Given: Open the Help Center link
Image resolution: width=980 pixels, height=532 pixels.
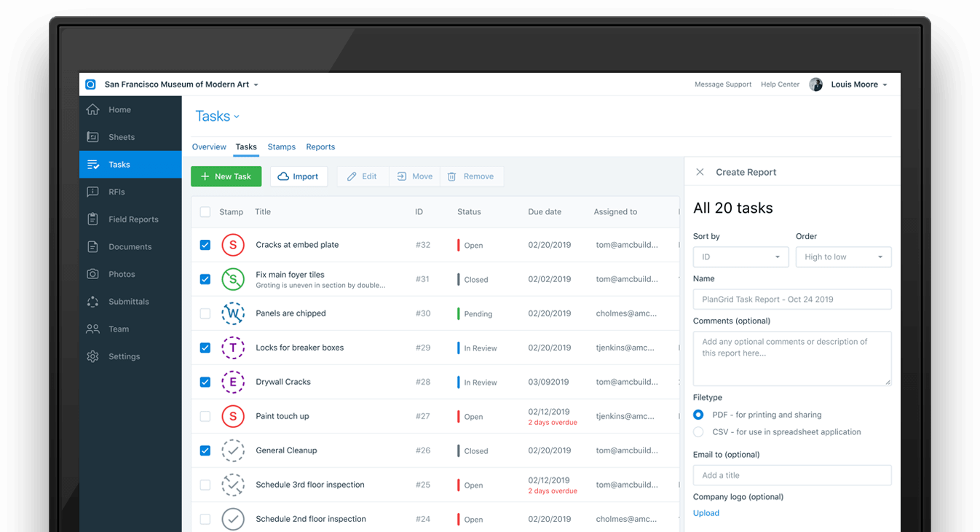Looking at the screenshot, I should [x=780, y=85].
